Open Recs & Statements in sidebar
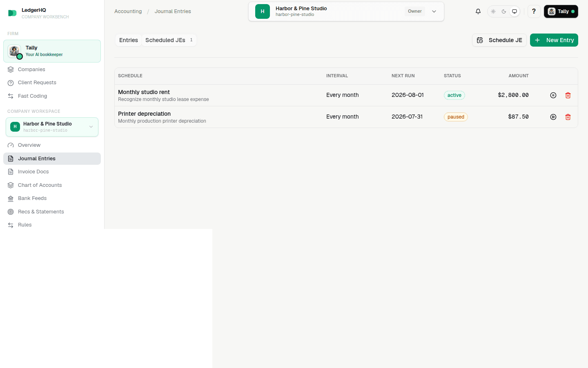Image resolution: width=588 pixels, height=368 pixels. (52, 212)
